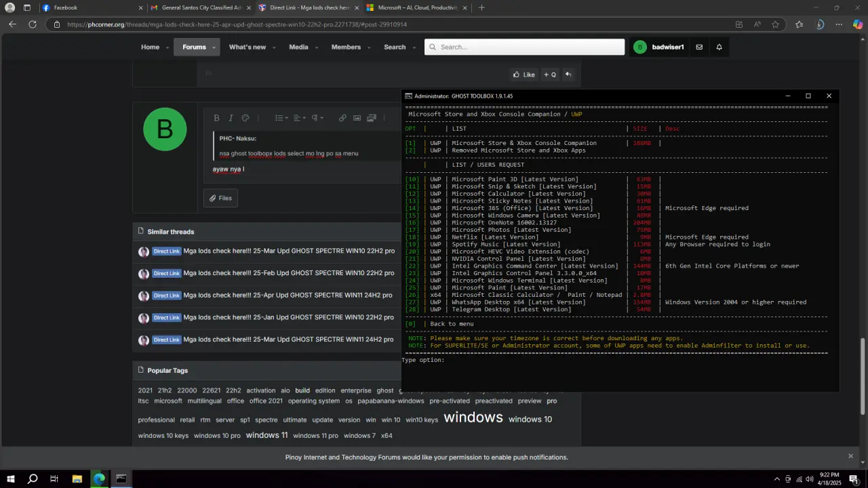The image size is (868, 488).
Task: Switch to the General Santos City Classified tab
Action: click(x=201, y=7)
